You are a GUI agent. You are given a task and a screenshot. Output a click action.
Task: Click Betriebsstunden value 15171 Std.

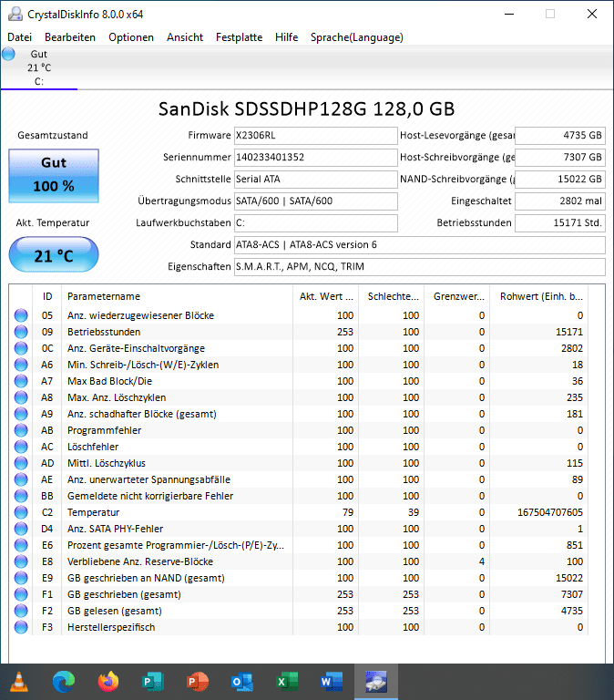point(560,222)
